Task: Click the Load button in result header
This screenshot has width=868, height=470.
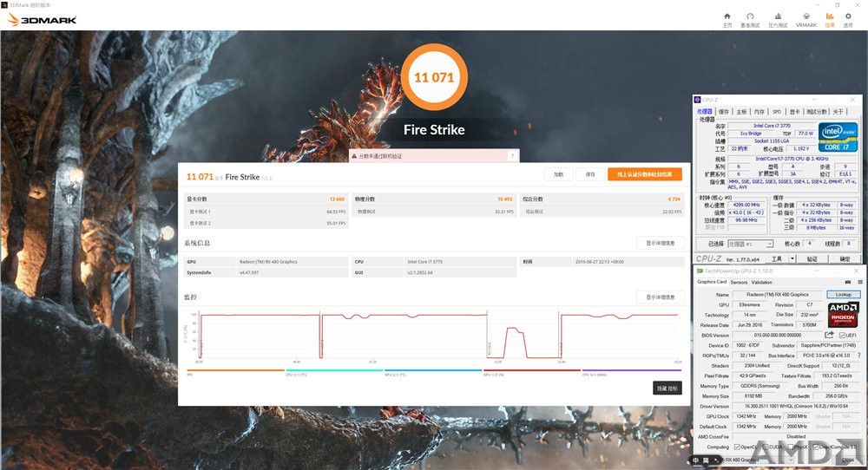Action: click(558, 174)
